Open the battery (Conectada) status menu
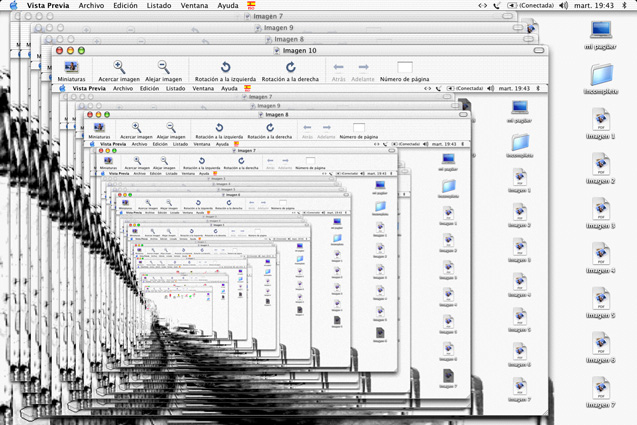Screen dimensions: 637x425 tap(531, 5)
